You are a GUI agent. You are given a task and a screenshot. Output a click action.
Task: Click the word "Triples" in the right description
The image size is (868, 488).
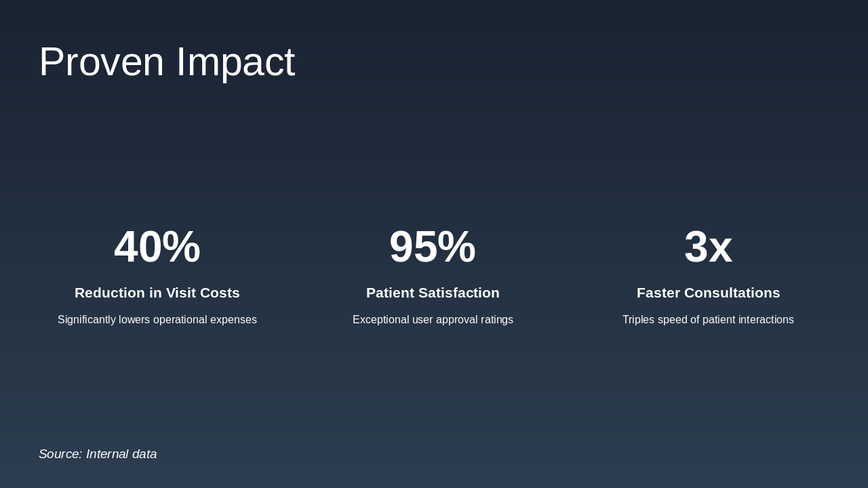639,320
